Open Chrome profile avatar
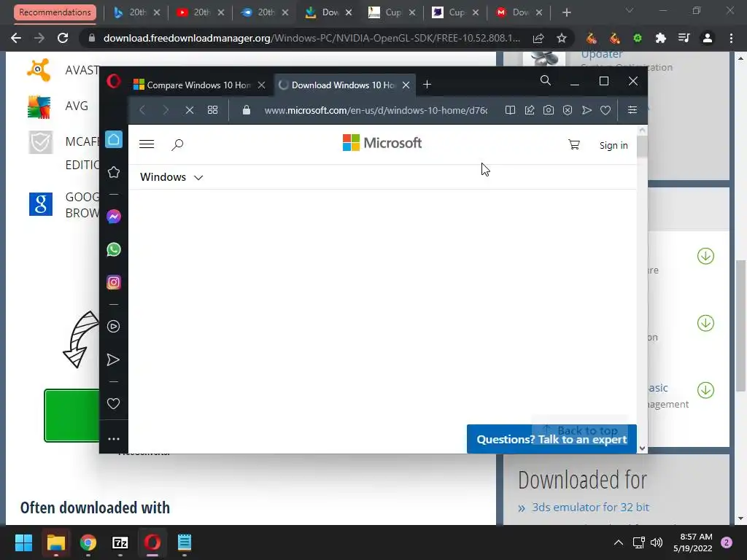The height and width of the screenshot is (560, 747). 708,38
